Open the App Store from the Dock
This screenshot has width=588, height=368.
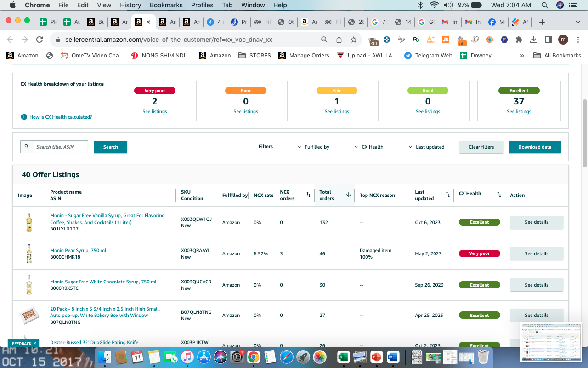click(x=204, y=356)
